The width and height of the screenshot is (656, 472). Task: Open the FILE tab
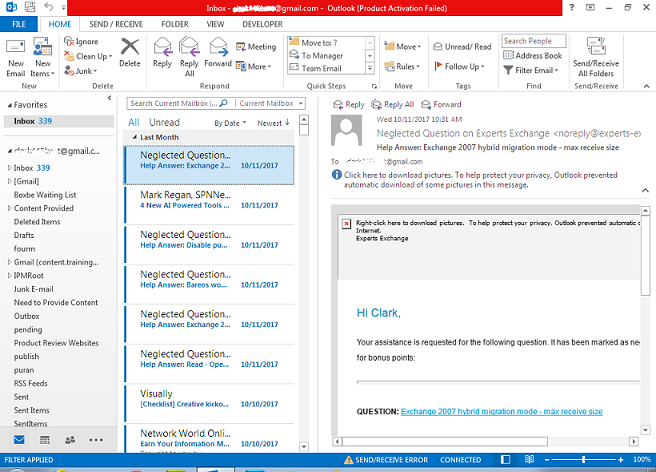(19, 24)
